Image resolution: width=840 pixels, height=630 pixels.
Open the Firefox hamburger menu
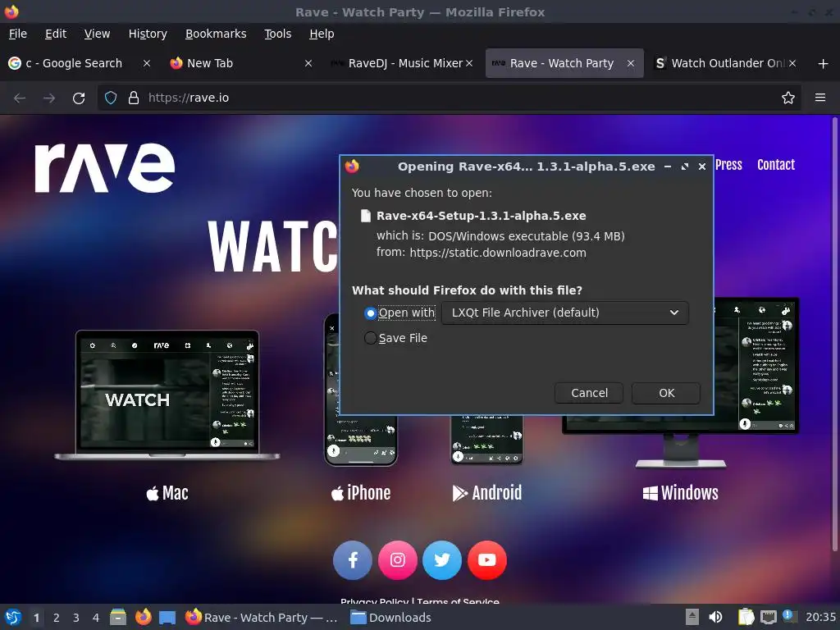coord(819,98)
